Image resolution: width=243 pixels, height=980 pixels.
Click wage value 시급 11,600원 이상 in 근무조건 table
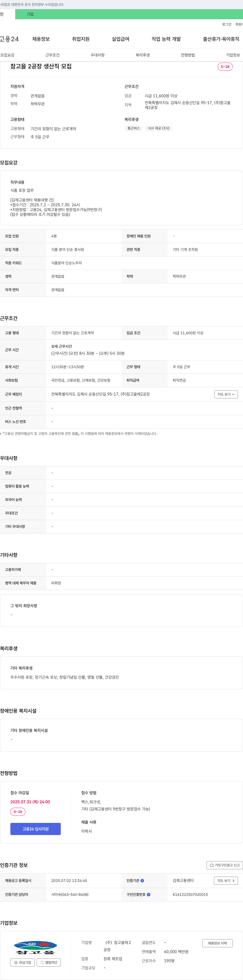(x=188, y=333)
